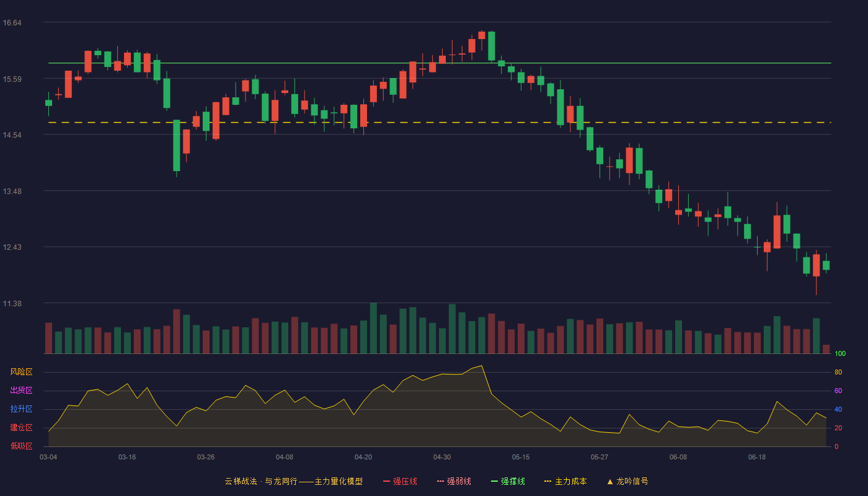868x496 pixels.
Task: Click the blue 40 indicator scale value
Action: click(838, 409)
